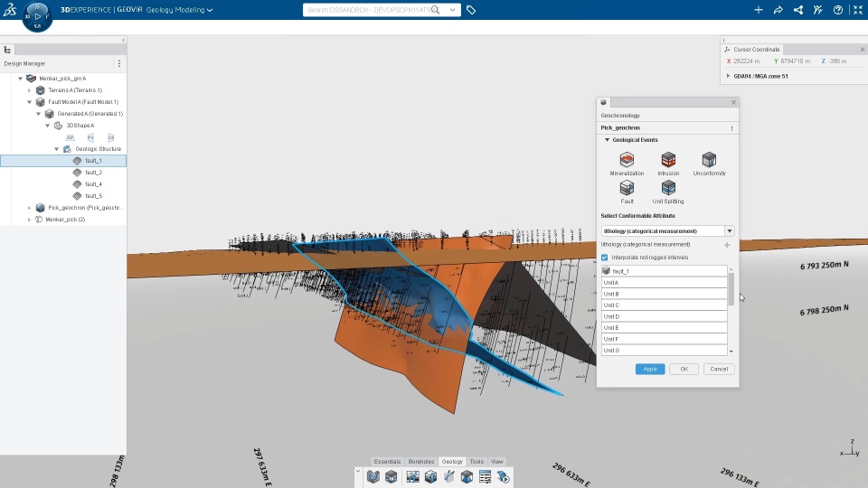Image resolution: width=868 pixels, height=488 pixels.
Task: Click the tree view icon above Design Manager
Action: pyautogui.click(x=8, y=50)
